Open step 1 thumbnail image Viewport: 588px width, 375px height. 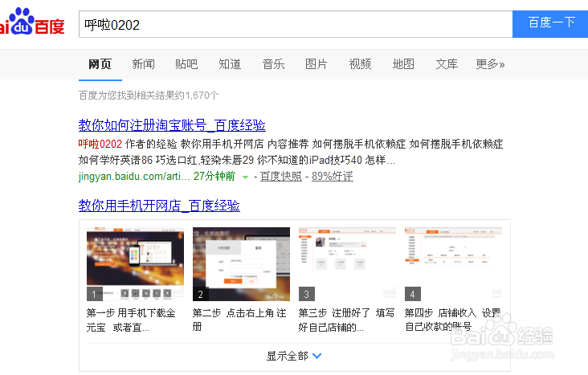pos(136,264)
